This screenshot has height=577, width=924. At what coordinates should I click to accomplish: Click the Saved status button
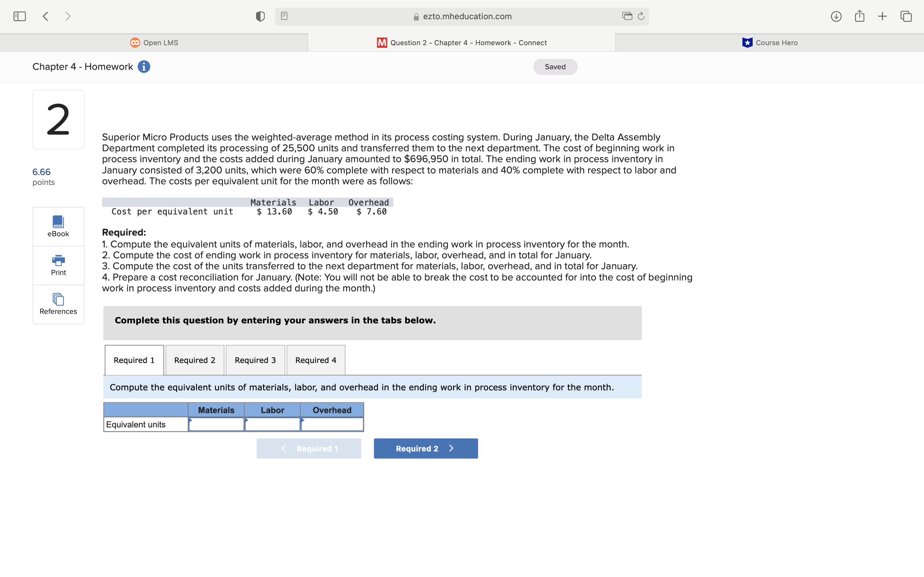pyautogui.click(x=554, y=66)
